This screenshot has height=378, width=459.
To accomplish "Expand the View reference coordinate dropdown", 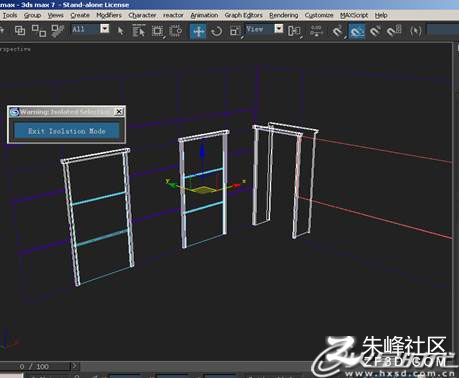I will point(279,29).
